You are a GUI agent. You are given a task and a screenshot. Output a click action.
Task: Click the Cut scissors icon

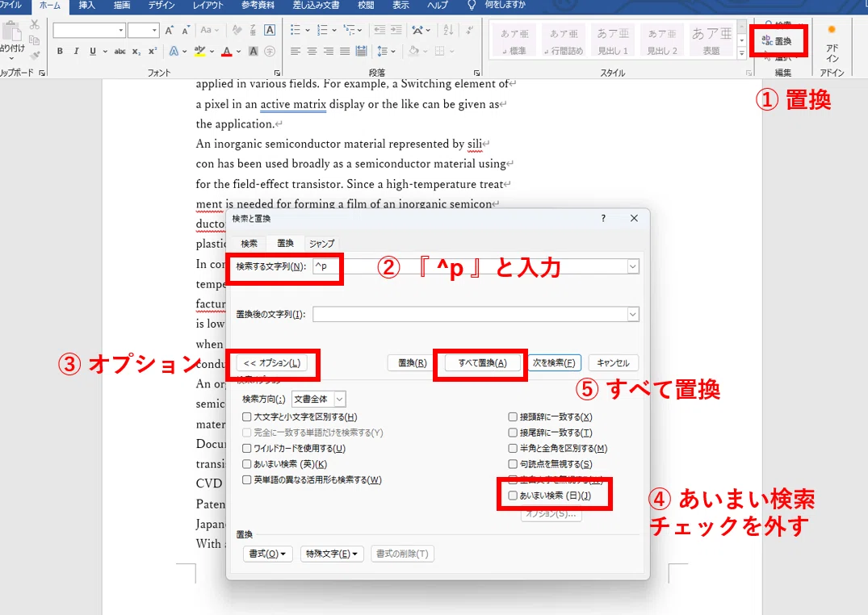(x=35, y=25)
